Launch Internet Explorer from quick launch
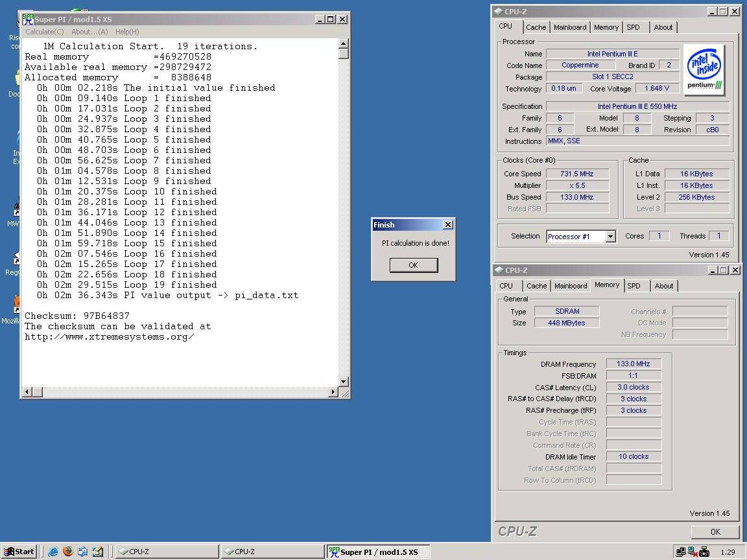 coord(53,552)
